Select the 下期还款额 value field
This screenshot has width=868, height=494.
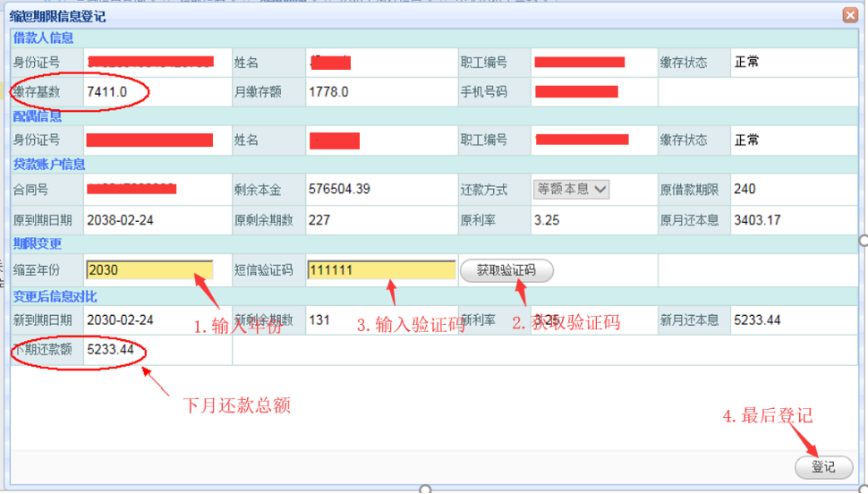110,350
